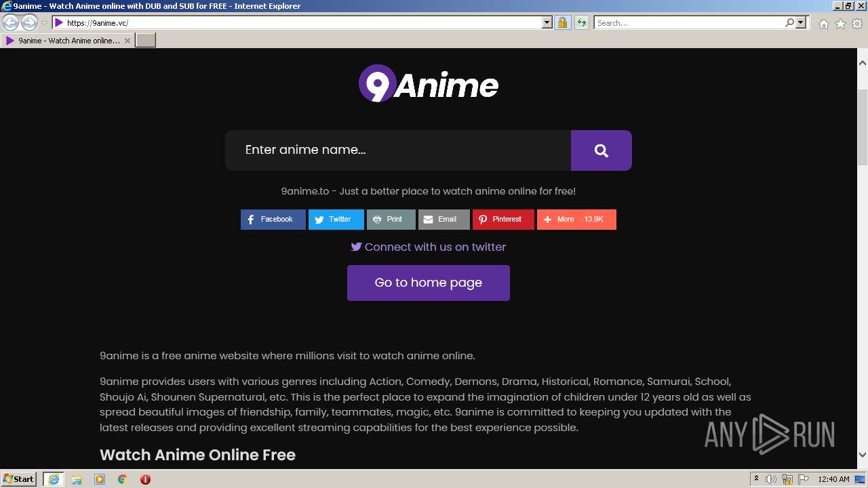This screenshot has width=868, height=488.
Task: Click the Watch Anime Online Free heading
Action: click(x=197, y=454)
